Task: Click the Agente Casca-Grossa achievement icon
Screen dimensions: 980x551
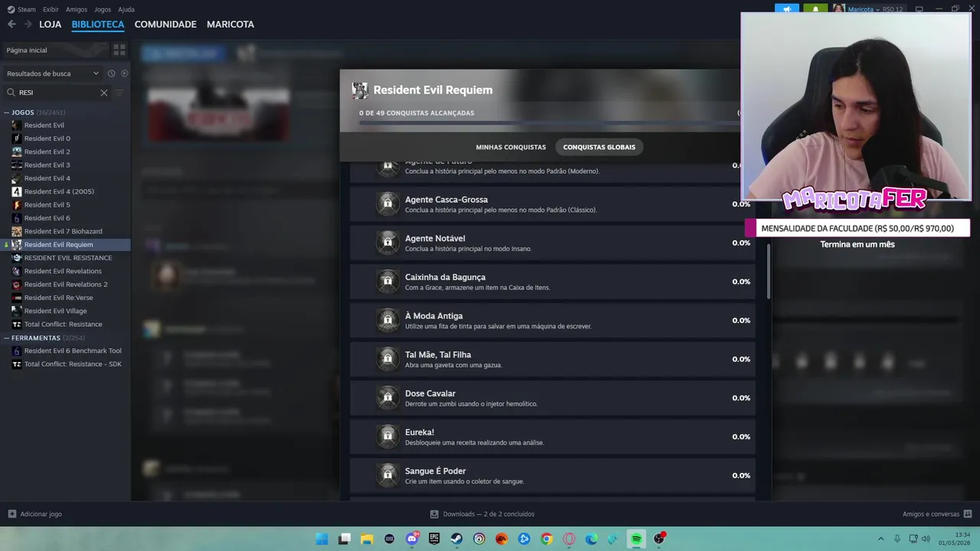Action: (x=387, y=204)
